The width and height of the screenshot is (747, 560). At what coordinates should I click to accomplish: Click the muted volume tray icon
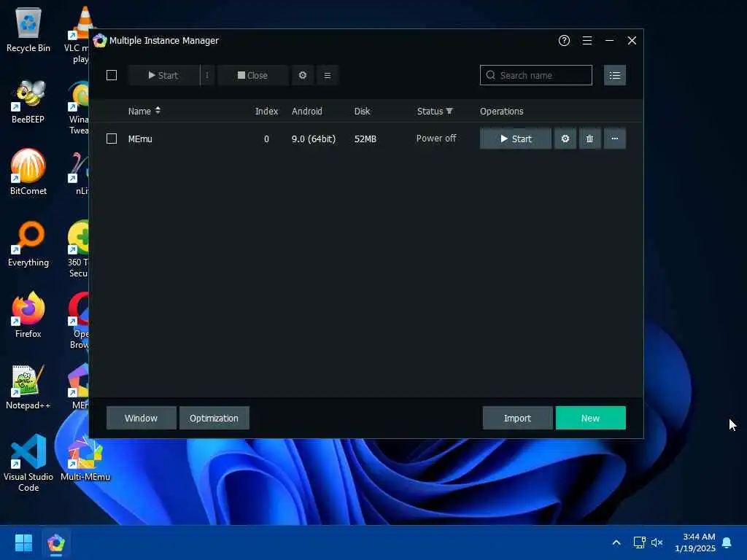click(657, 542)
